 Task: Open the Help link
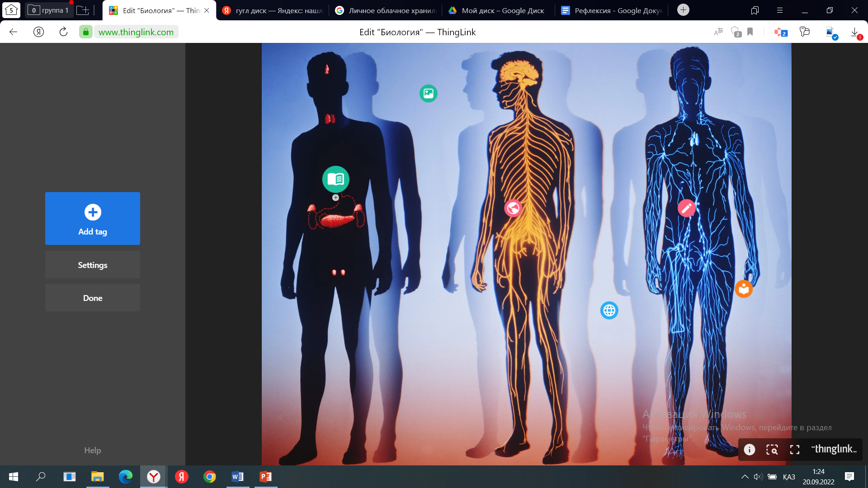pyautogui.click(x=92, y=450)
